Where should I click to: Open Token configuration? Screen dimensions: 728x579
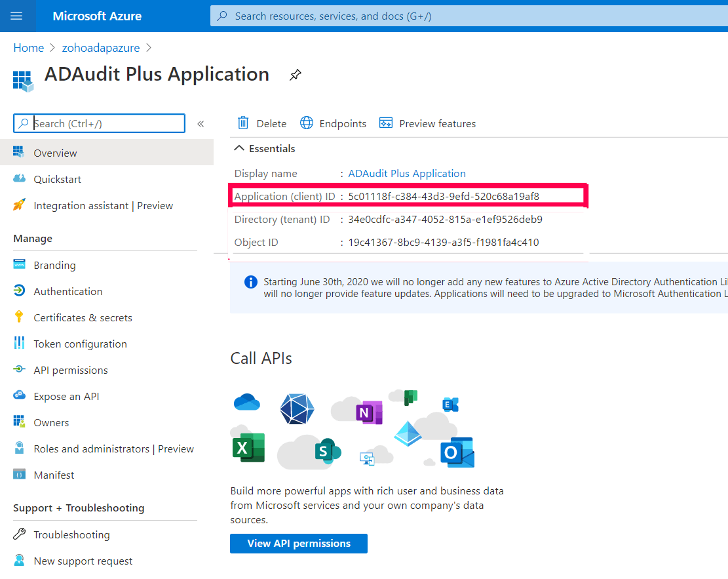pos(80,343)
